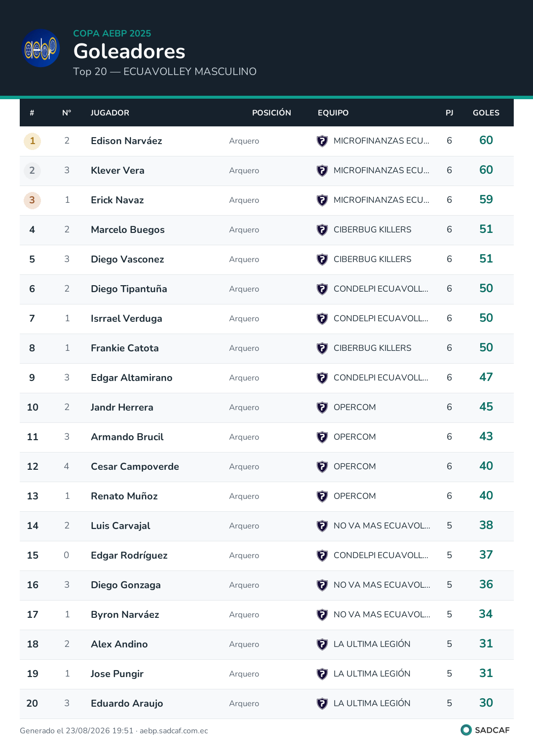Click the SADCAF logo icon in footer
This screenshot has width=533, height=756.
tap(466, 730)
